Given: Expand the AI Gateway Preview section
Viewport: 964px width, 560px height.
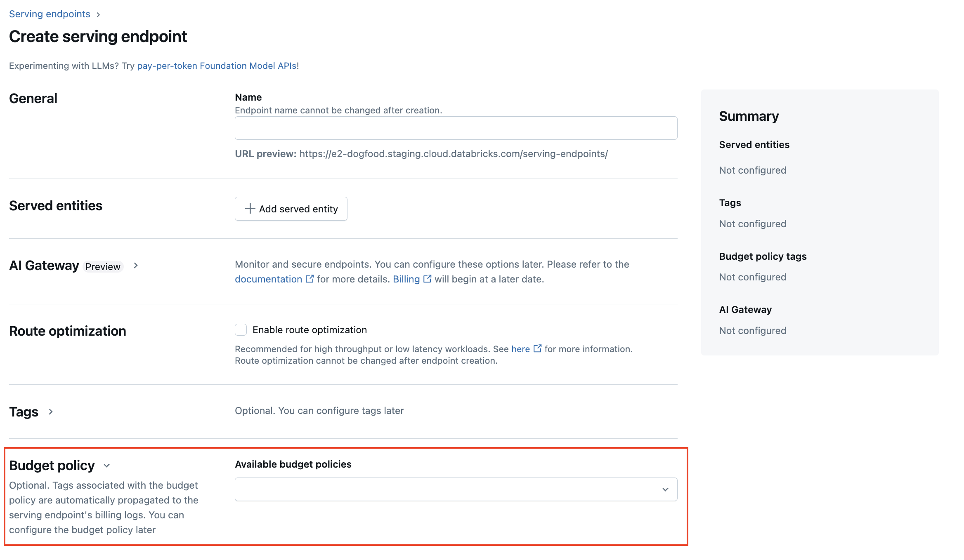Looking at the screenshot, I should coord(137,266).
